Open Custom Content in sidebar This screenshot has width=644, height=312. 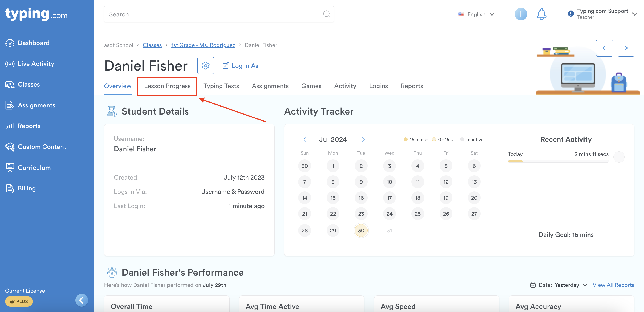[x=42, y=147]
